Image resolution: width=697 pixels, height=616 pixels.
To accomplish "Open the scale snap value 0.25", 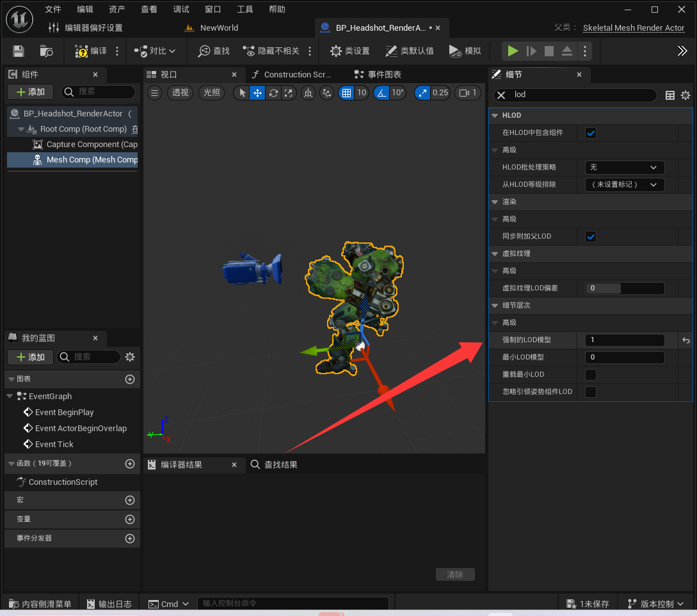I will click(x=440, y=93).
